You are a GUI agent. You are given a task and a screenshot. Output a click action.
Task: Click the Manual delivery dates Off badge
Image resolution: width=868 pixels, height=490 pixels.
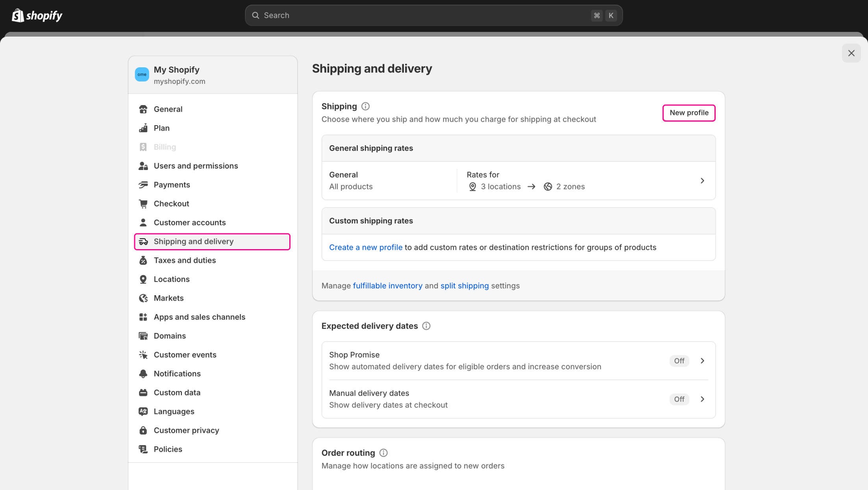coord(679,399)
